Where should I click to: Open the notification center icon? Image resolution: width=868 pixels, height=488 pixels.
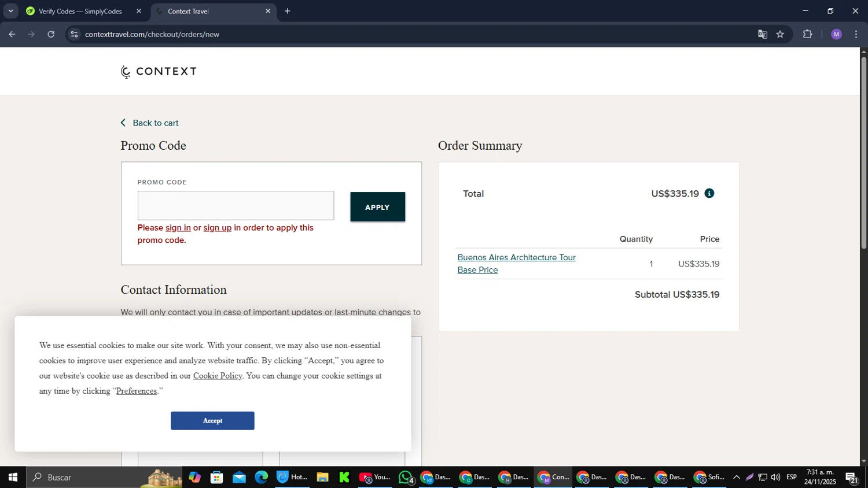click(x=852, y=478)
